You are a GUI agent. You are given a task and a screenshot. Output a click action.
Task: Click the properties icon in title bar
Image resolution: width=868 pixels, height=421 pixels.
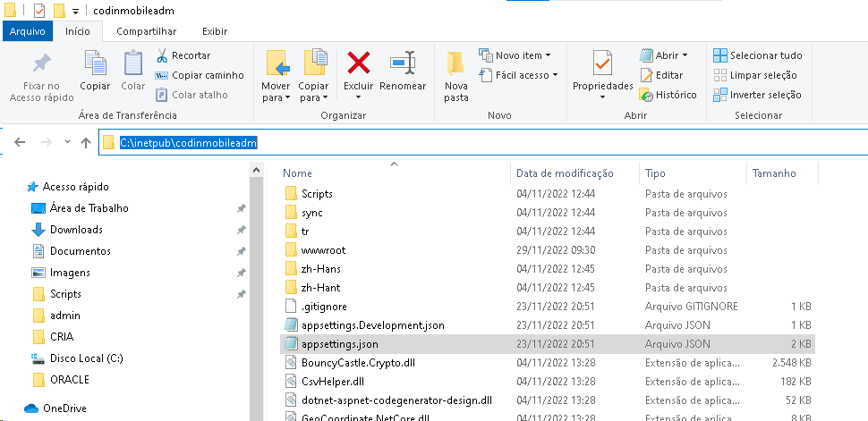click(x=38, y=10)
